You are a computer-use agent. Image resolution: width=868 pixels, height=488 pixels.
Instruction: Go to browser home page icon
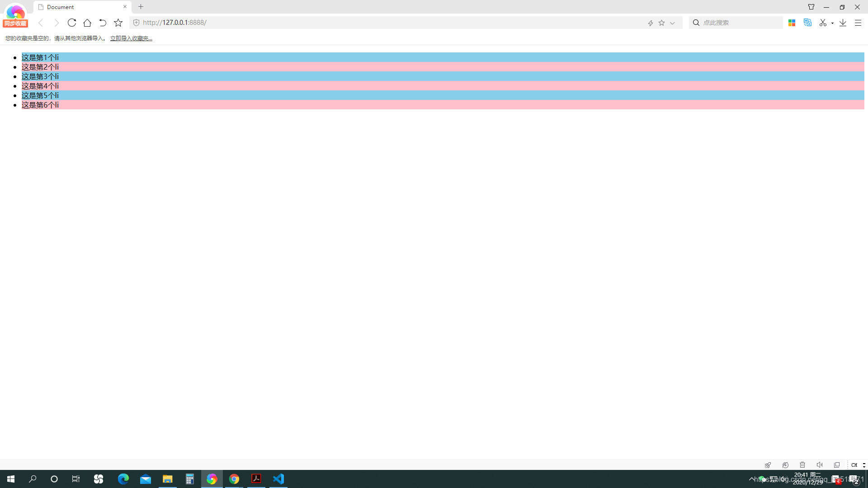[x=87, y=23]
